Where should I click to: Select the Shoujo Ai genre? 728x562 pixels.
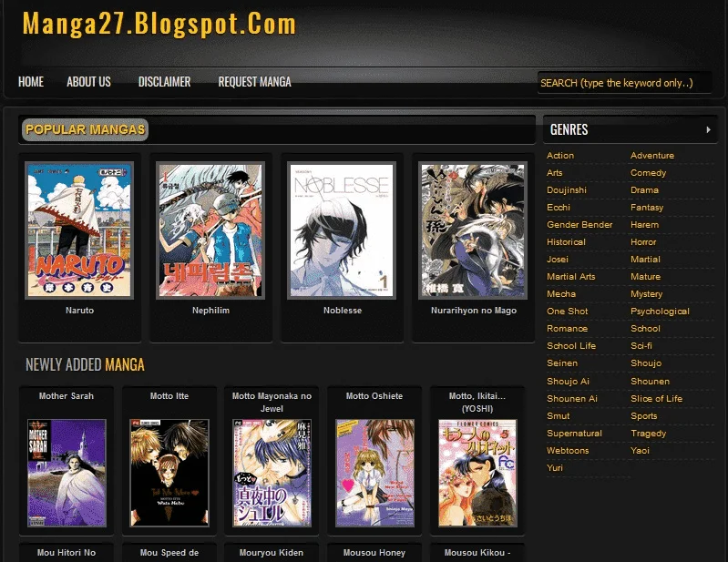[568, 382]
